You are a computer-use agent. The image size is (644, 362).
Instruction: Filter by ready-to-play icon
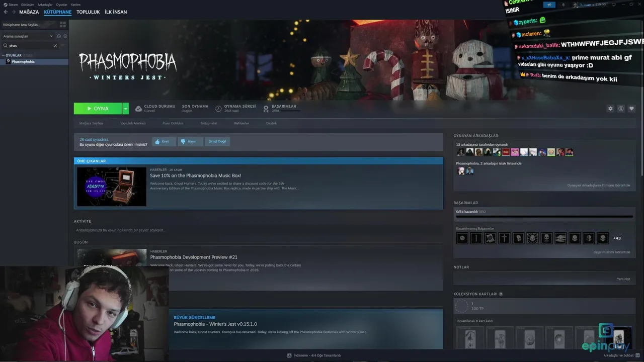point(65,36)
